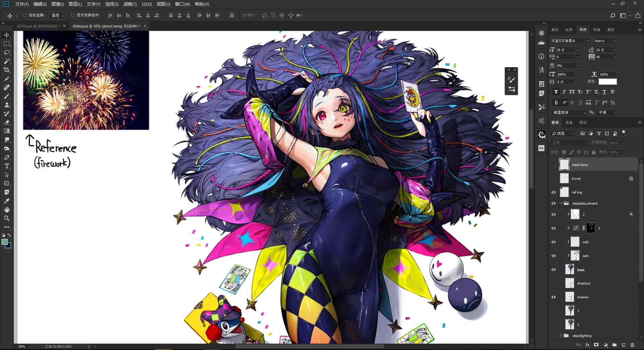Select the Gradient tool
Screen dimensions: 644x350
[x=7, y=131]
